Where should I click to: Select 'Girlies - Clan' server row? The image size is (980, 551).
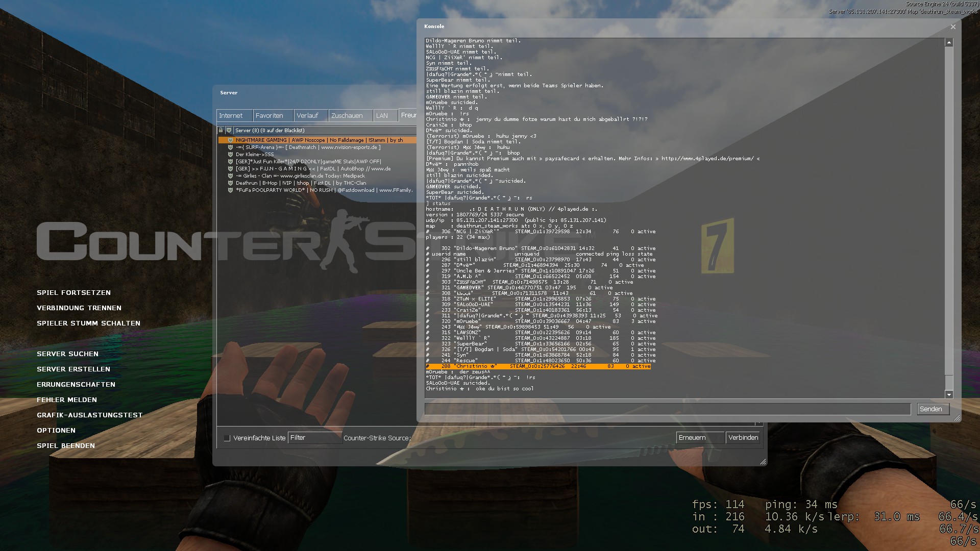click(x=317, y=176)
